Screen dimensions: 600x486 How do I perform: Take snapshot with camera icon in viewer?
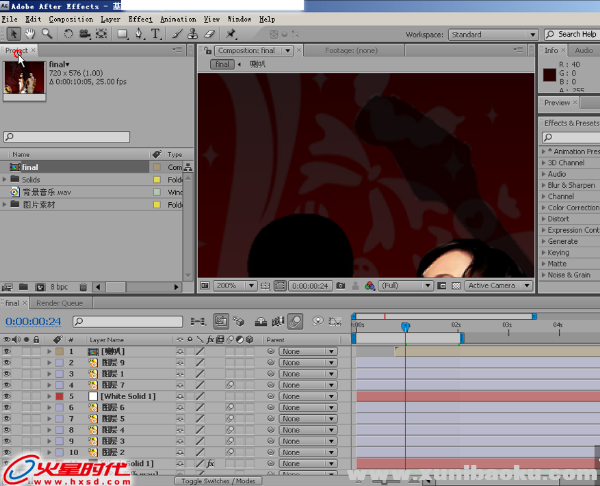pyautogui.click(x=341, y=285)
